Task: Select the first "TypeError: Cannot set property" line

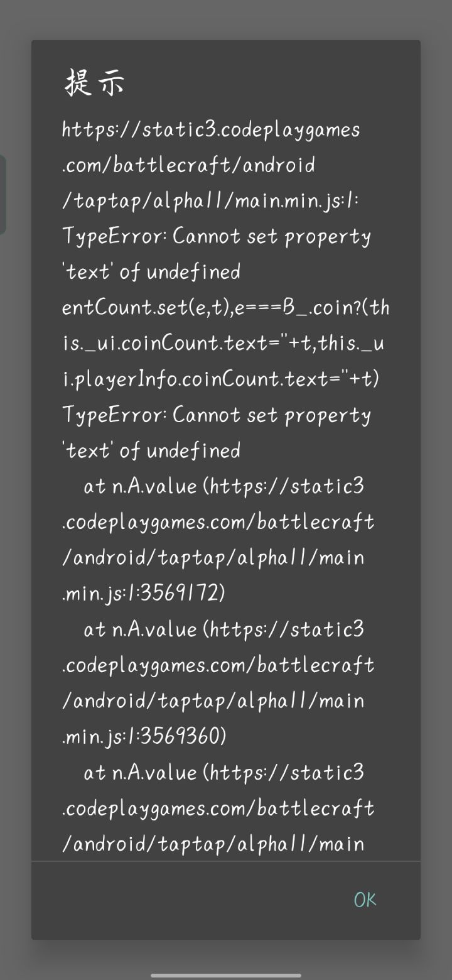Action: coord(217,236)
